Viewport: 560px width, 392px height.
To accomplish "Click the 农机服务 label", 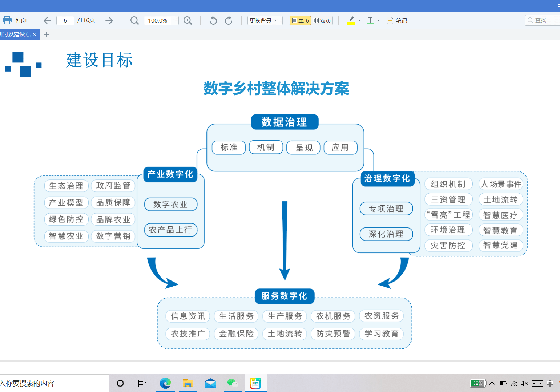I will (333, 316).
